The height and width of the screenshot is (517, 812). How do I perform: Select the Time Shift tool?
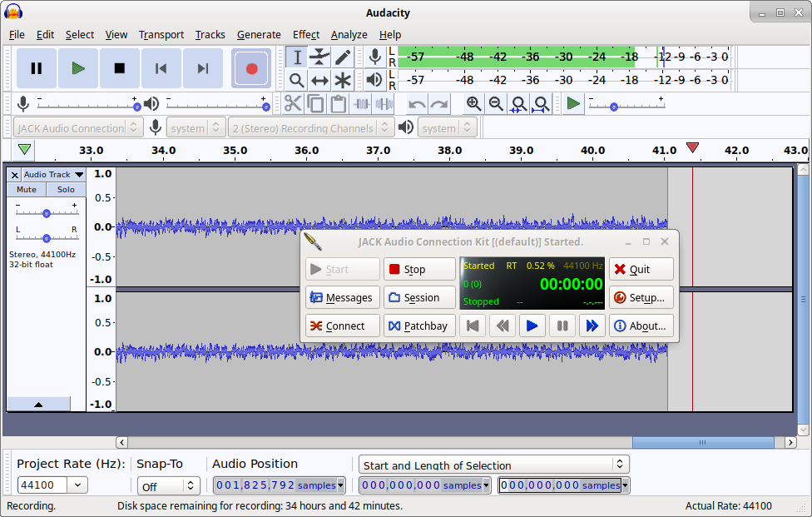coord(319,80)
